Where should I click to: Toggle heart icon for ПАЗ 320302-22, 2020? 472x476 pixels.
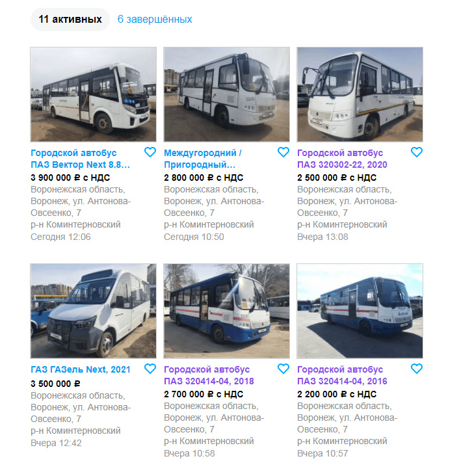417,152
